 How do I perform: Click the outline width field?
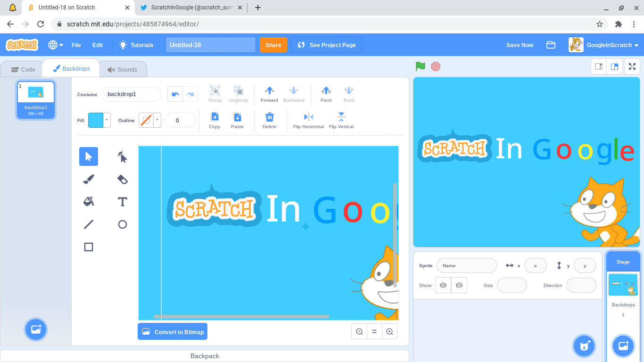[180, 120]
